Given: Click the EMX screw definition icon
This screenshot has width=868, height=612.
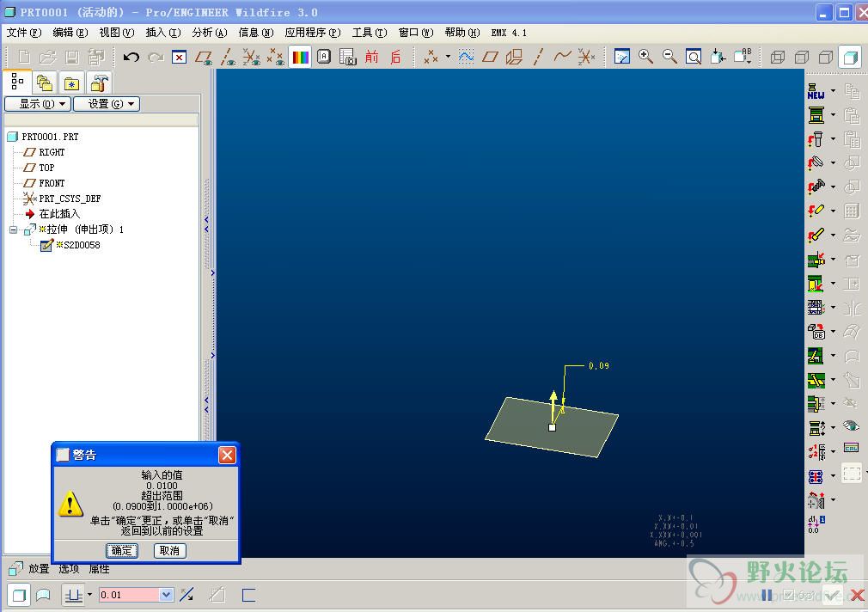Looking at the screenshot, I should click(x=816, y=139).
